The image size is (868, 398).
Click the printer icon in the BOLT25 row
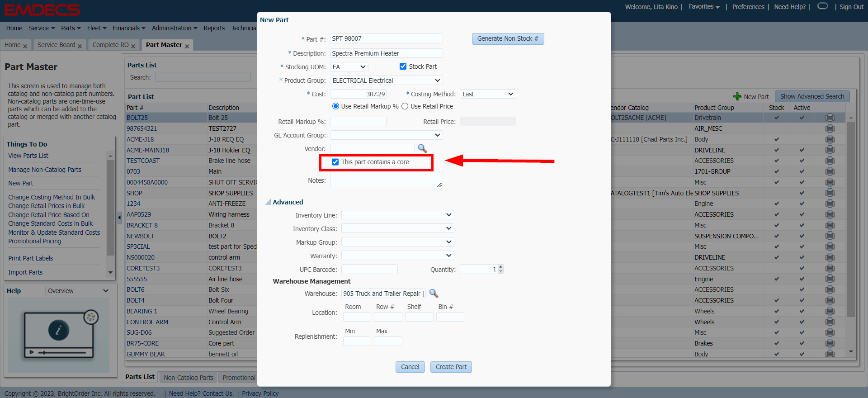[830, 118]
